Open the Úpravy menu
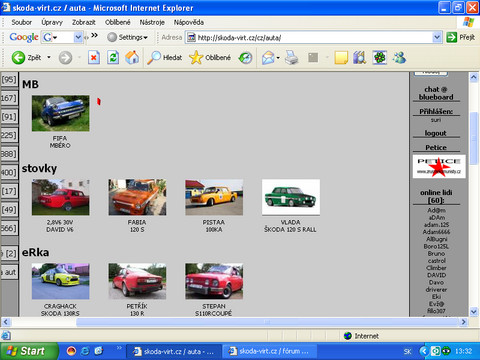The image size is (480, 360). coord(52,22)
